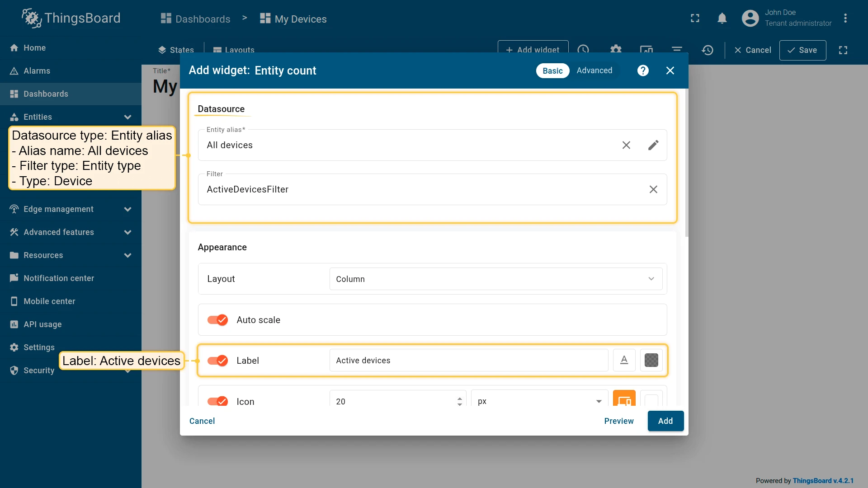Click the icon size stepper arrows
The image size is (868, 488).
460,401
